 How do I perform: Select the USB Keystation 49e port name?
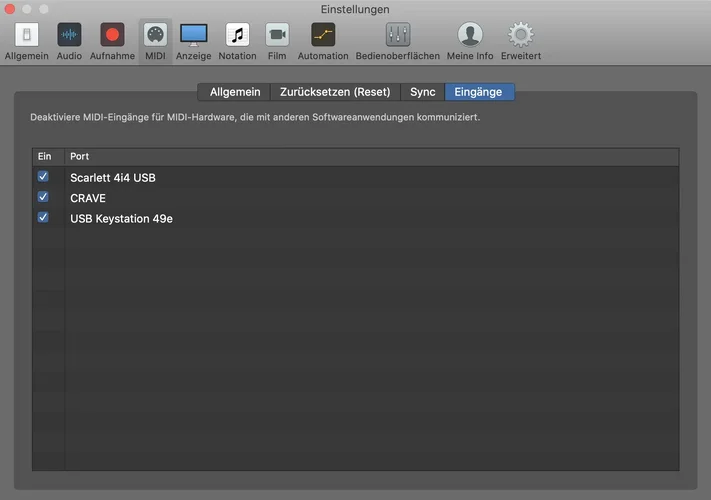122,218
